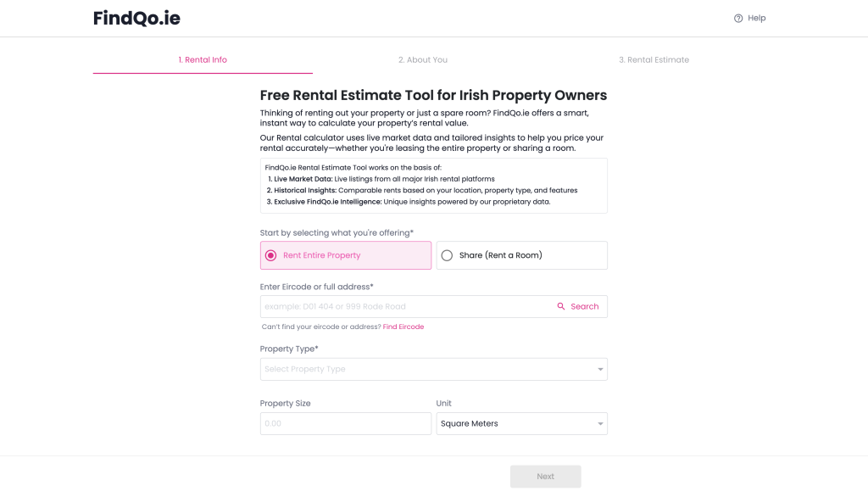The width and height of the screenshot is (868, 497).
Task: Switch to the About You step
Action: pyautogui.click(x=422, y=59)
